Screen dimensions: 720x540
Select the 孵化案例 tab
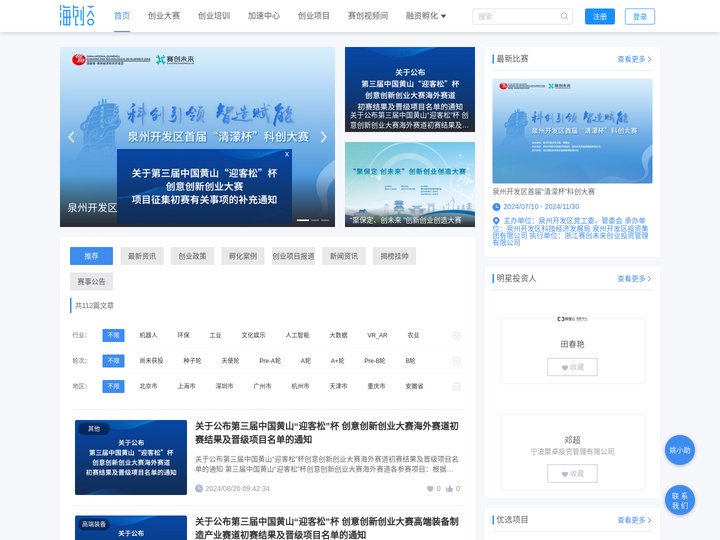(243, 256)
